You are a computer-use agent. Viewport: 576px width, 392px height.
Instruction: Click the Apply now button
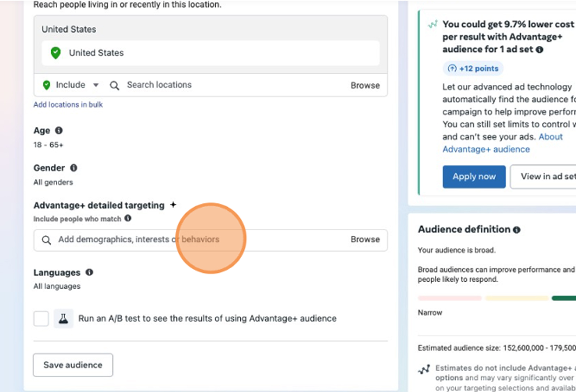[474, 177]
